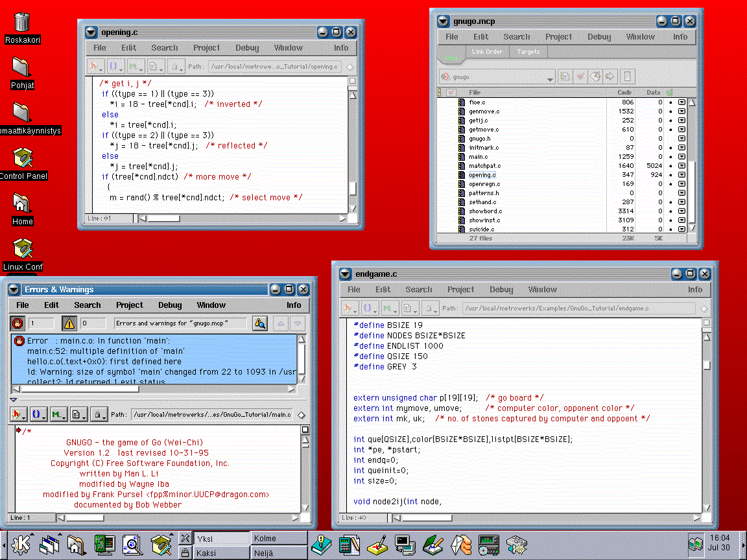Screen dimensions: 747x560
Task: Select matchpat.c in the project file list
Action: click(x=484, y=166)
